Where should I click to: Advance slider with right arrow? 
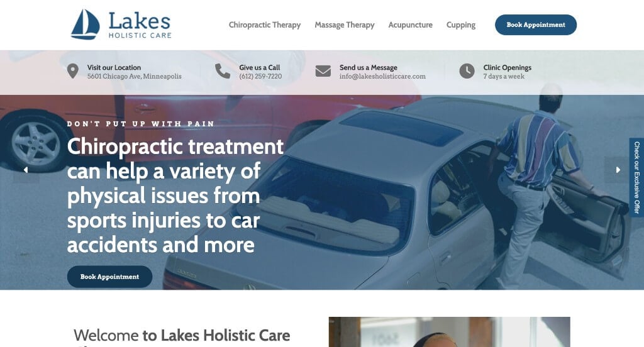pyautogui.click(x=618, y=170)
